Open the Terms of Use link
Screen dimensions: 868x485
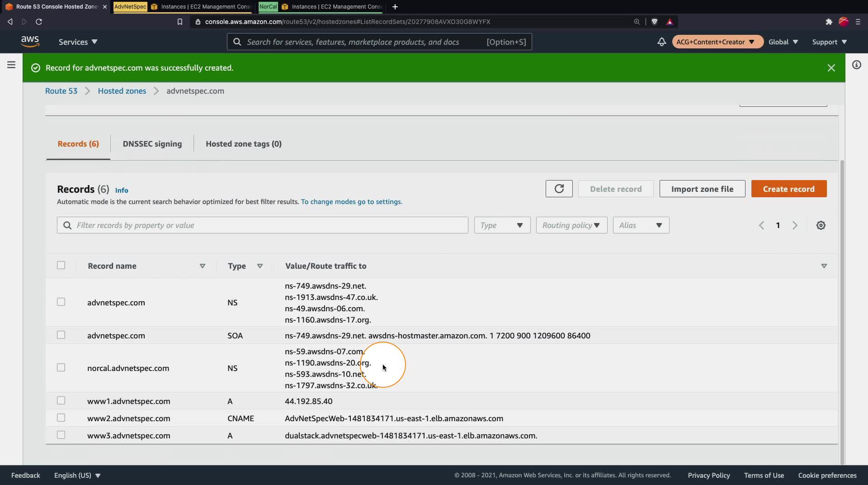(764, 475)
